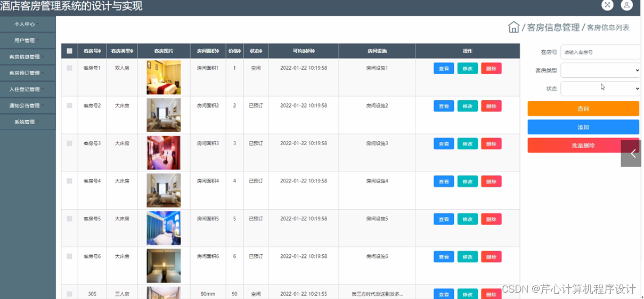
Task: Expand the 个人中心 sidebar menu
Action: [27, 24]
